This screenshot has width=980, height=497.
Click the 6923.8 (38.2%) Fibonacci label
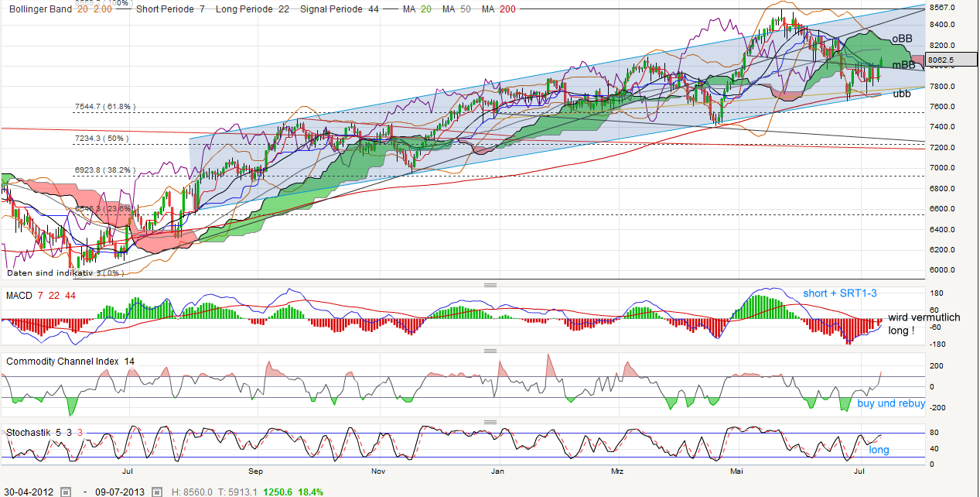click(105, 170)
